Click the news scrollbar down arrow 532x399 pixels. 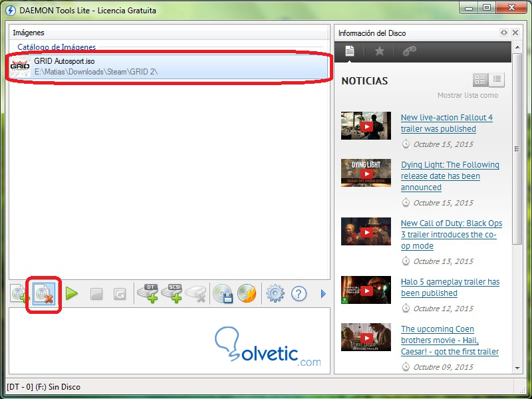tap(517, 368)
